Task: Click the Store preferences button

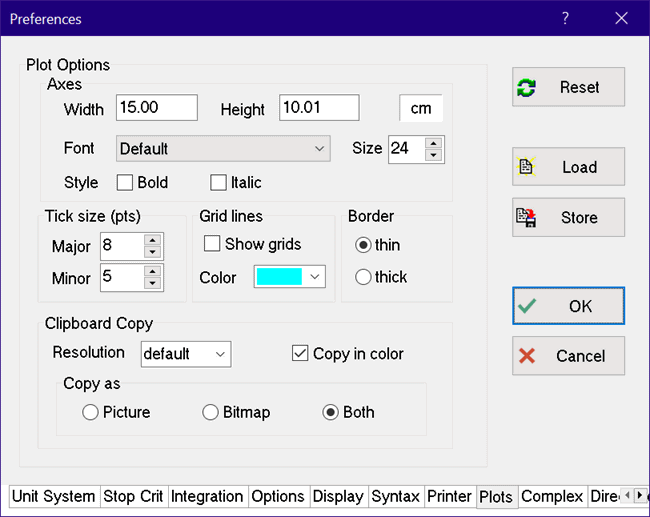Action: [568, 217]
